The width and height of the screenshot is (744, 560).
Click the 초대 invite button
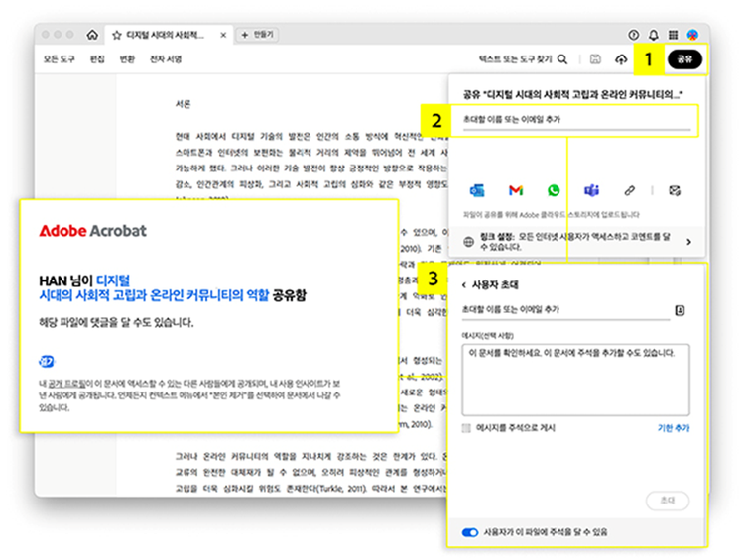(x=668, y=501)
